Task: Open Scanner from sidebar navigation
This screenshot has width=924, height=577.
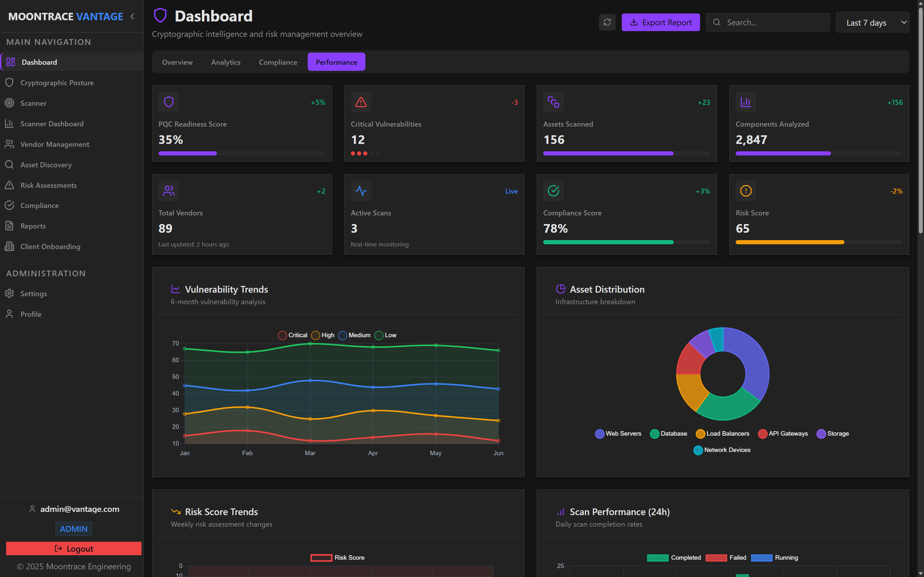Action: (x=33, y=103)
